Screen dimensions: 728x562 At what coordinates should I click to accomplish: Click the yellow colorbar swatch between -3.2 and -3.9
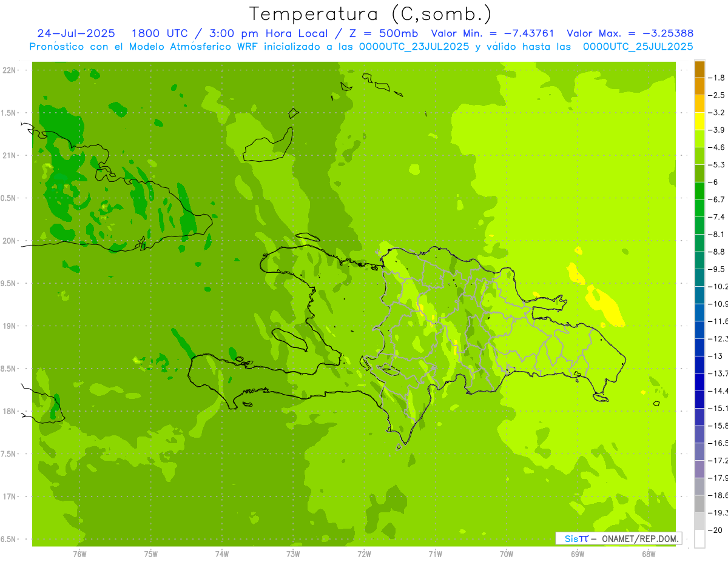click(700, 121)
